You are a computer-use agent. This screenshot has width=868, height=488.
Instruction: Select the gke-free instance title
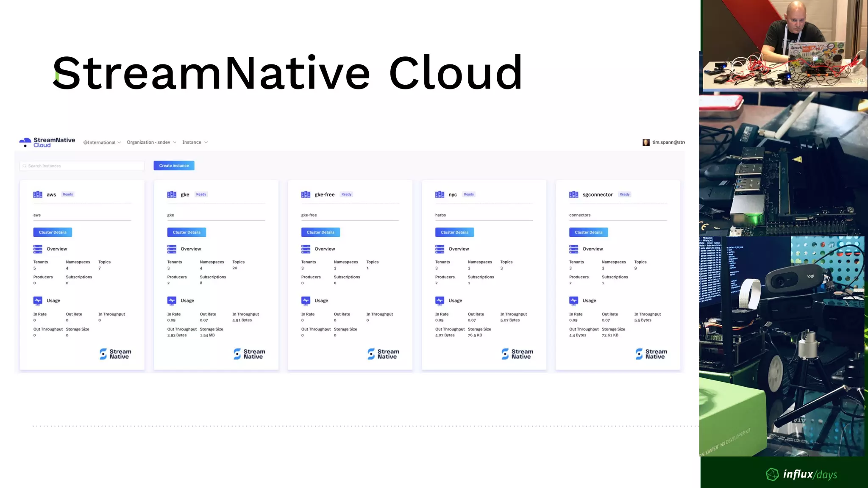click(325, 195)
